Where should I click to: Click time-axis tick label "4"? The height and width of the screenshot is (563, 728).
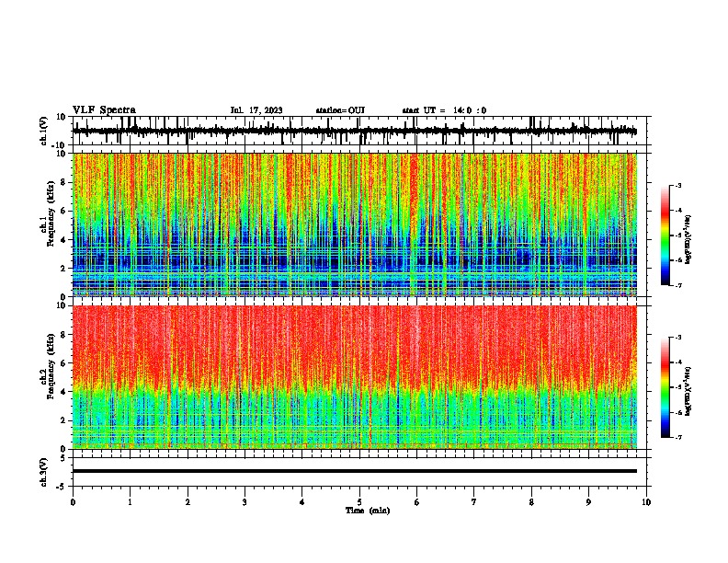point(301,502)
